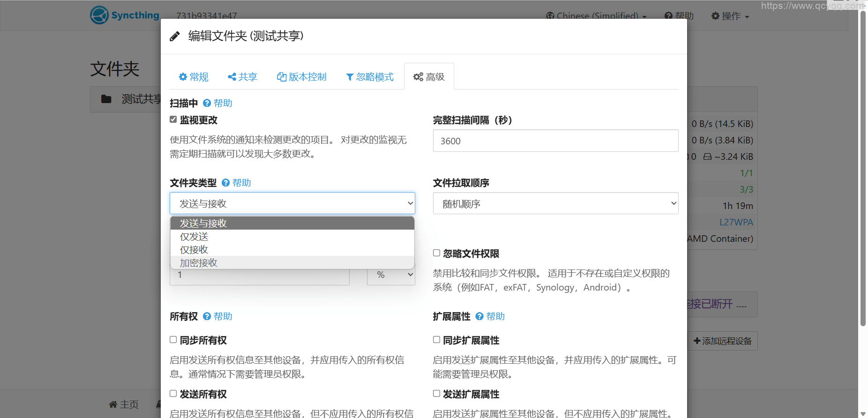Click the pencil icon in dialog title
This screenshot has width=868, height=418.
click(x=175, y=36)
